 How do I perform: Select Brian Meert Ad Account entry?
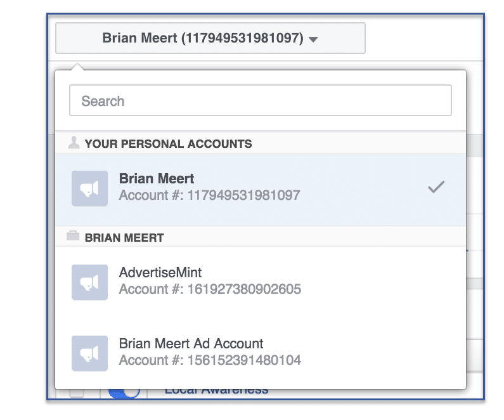(261, 353)
